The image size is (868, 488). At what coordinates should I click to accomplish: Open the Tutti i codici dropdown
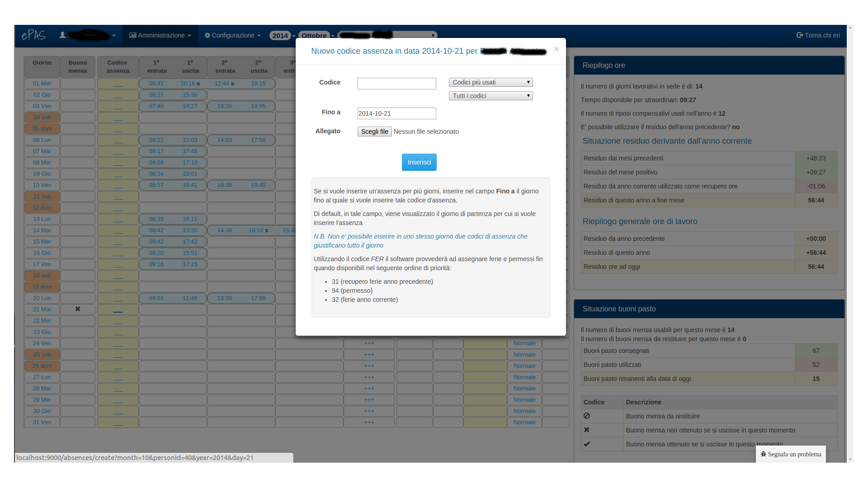point(491,96)
